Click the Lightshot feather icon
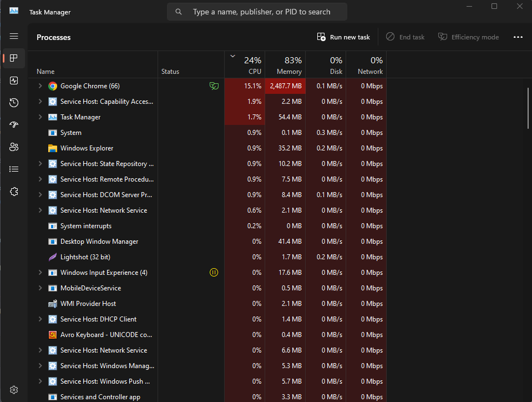The height and width of the screenshot is (402, 532). [53, 257]
